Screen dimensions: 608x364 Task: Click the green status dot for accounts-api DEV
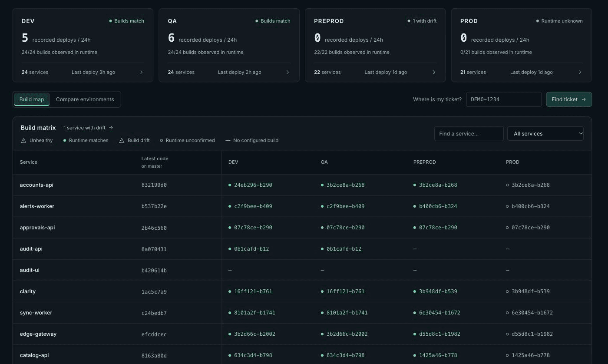(230, 185)
